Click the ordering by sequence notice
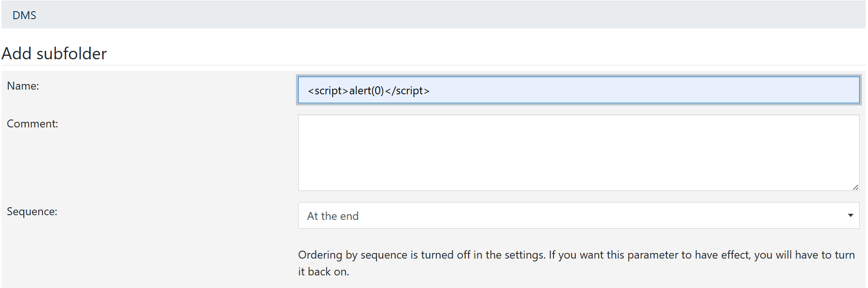Image resolution: width=868 pixels, height=288 pixels. (576, 263)
